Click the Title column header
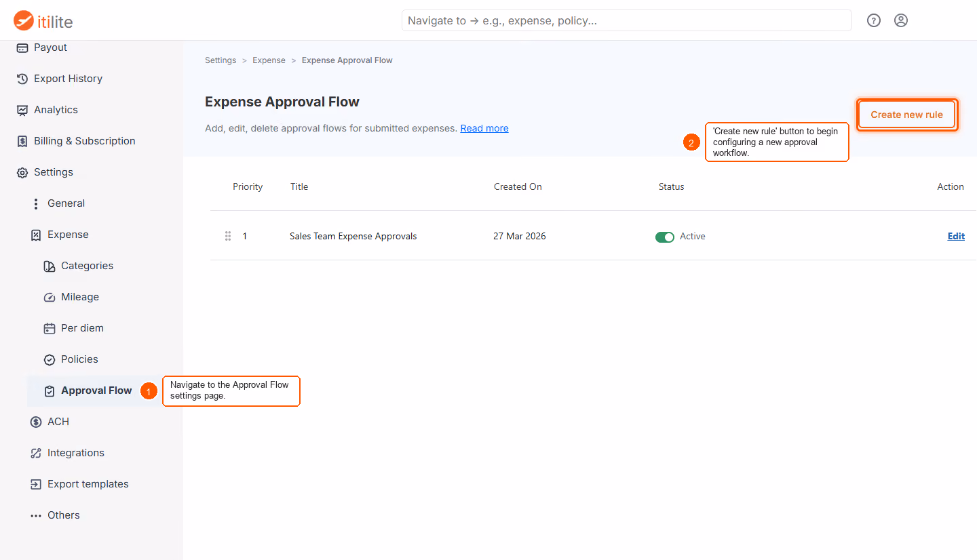This screenshot has height=560, width=977. (x=299, y=186)
